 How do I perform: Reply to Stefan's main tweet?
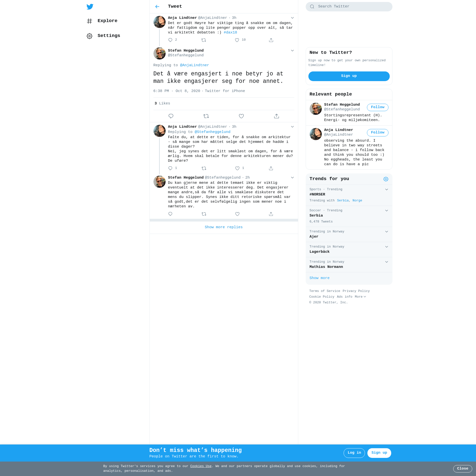[x=171, y=116]
